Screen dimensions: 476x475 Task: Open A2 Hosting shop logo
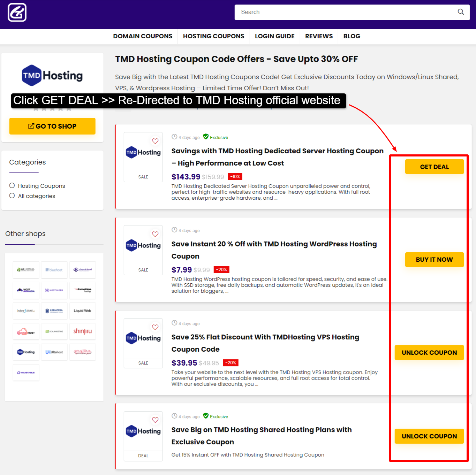coord(26,270)
